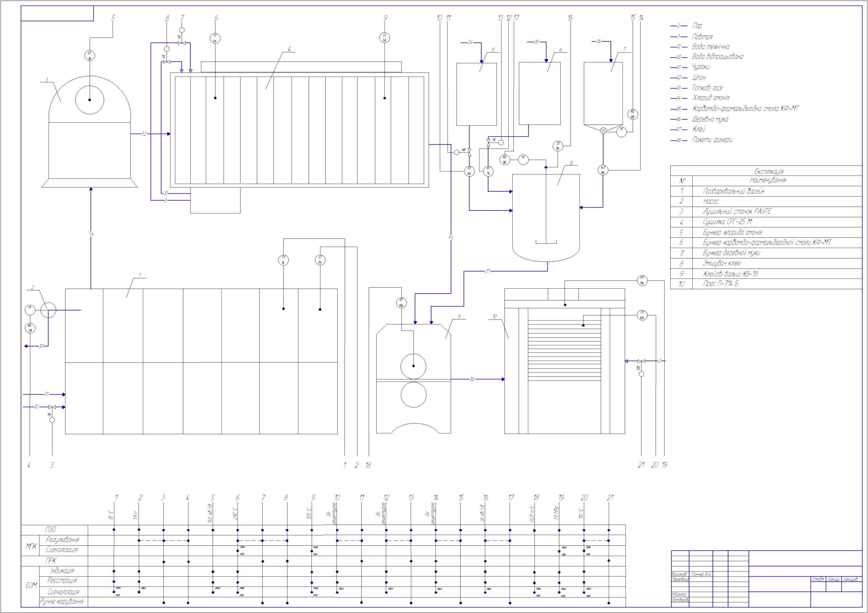Screen dimensions: 868x613
Task: Click the ST 3a instrument bubble on peeling machine
Action: coord(90,56)
